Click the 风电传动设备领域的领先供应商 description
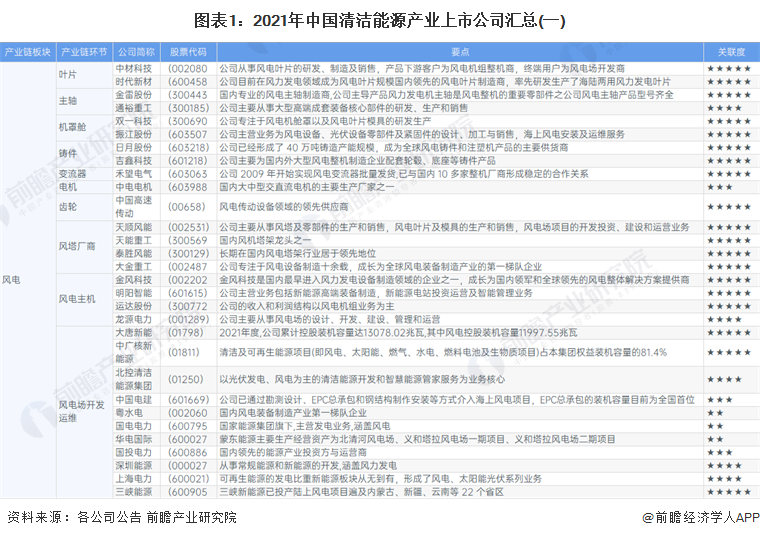The height and width of the screenshot is (538, 760). [284, 207]
